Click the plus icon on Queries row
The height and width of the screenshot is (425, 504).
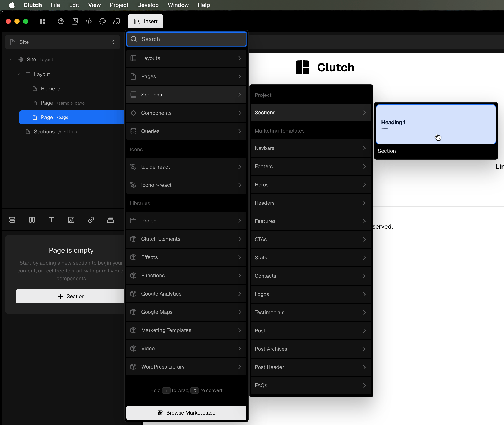[x=231, y=131]
